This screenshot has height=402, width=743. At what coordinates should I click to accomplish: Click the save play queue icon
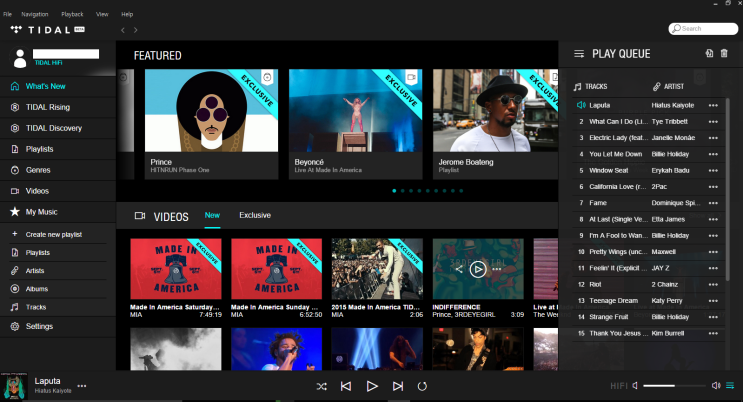(x=709, y=54)
